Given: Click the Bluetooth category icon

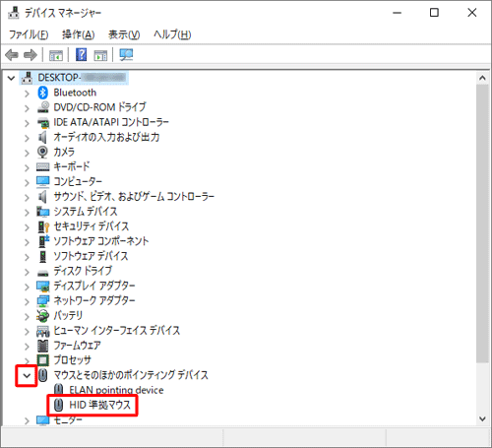Looking at the screenshot, I should tap(43, 93).
